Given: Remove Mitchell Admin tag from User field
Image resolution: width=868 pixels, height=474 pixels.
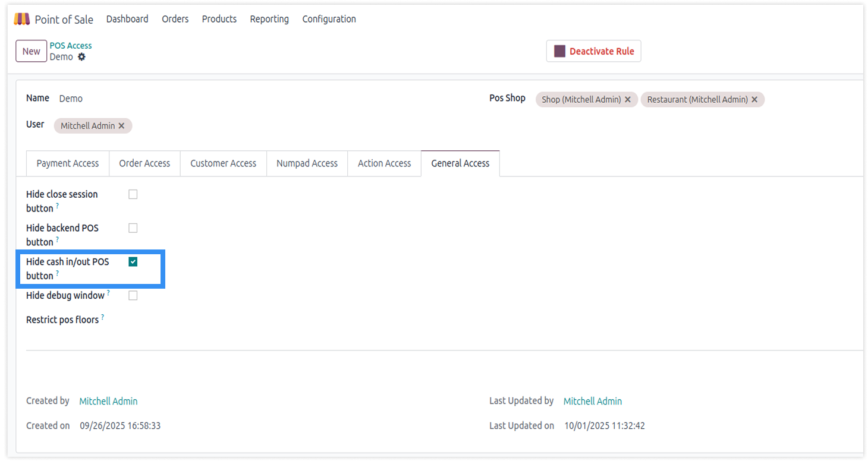Looking at the screenshot, I should (x=121, y=126).
